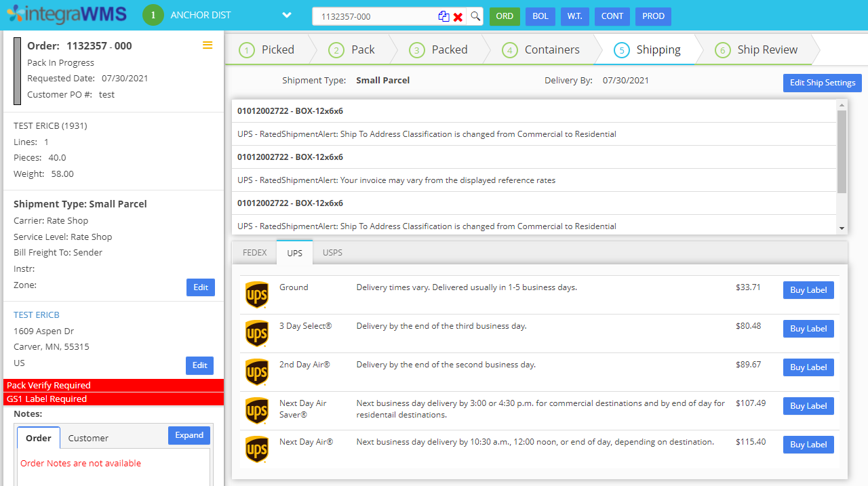868x486 pixels.
Task: Click 'Order Notes are not available' text
Action: (81, 464)
